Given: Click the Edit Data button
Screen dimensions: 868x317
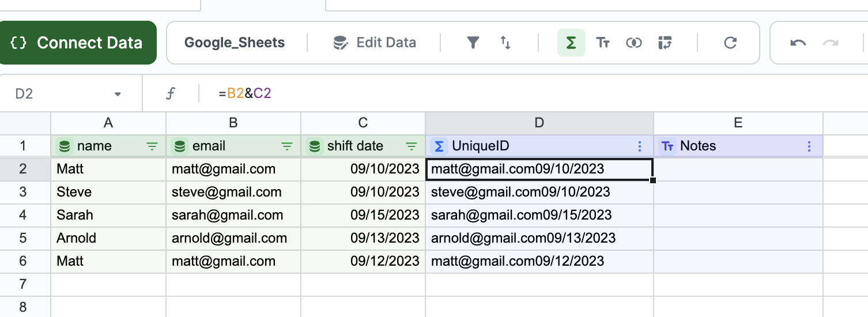Looking at the screenshot, I should [375, 43].
